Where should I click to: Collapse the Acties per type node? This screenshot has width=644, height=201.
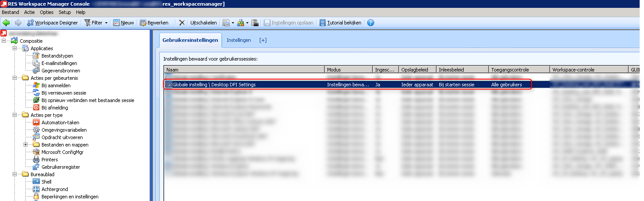click(14, 115)
